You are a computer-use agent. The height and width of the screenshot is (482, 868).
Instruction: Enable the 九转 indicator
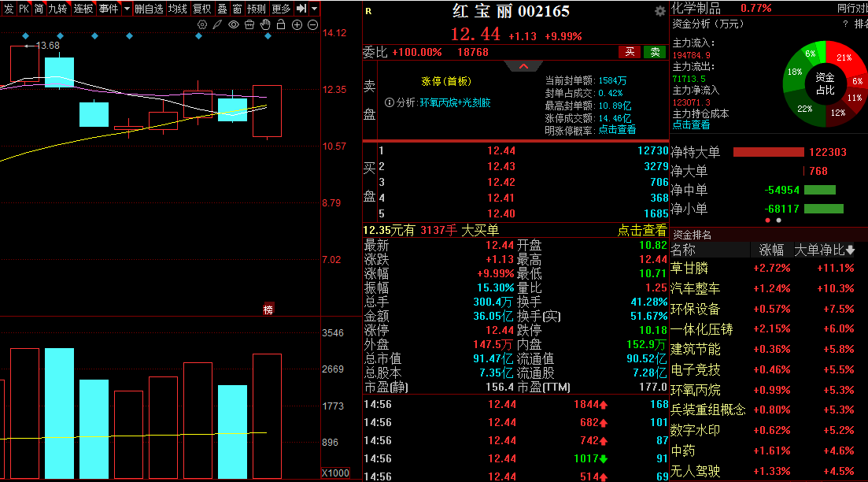(x=57, y=9)
